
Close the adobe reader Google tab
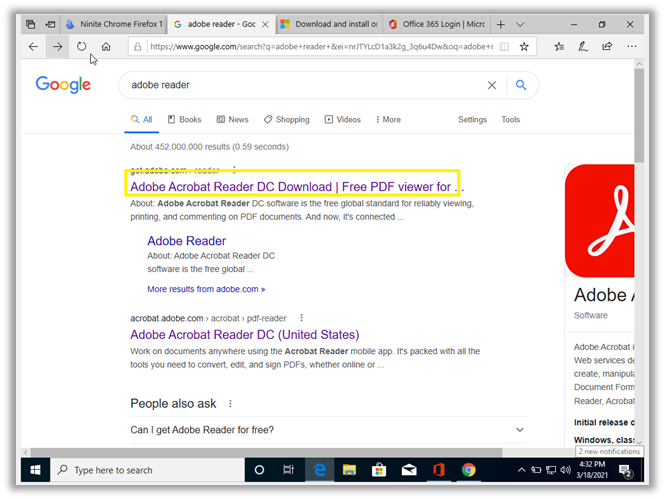click(265, 24)
